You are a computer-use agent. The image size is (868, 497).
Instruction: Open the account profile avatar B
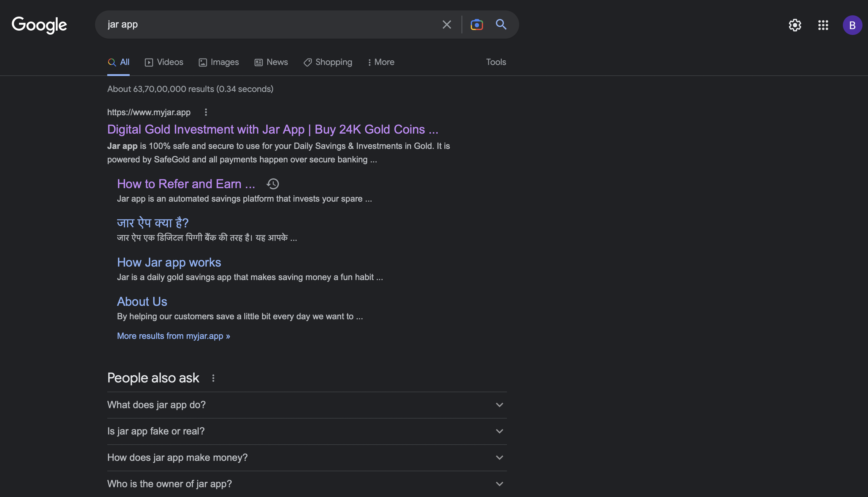pos(852,25)
